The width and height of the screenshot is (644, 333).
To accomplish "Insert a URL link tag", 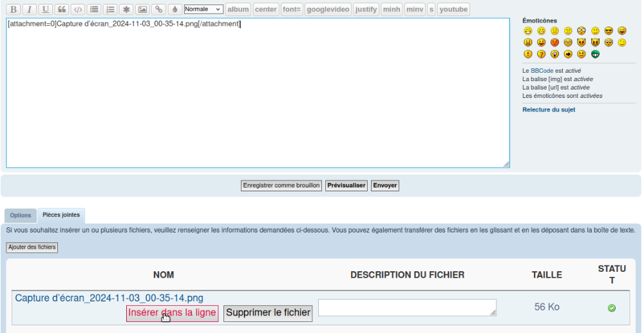I will click(x=158, y=10).
